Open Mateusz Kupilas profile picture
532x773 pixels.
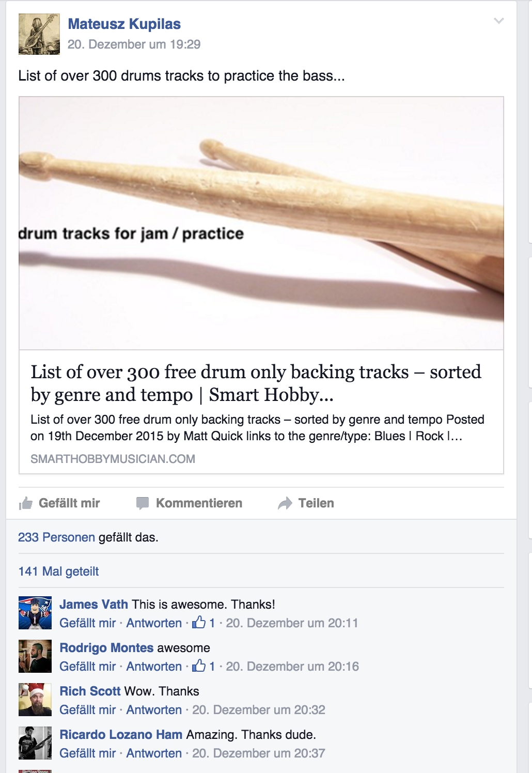point(39,34)
